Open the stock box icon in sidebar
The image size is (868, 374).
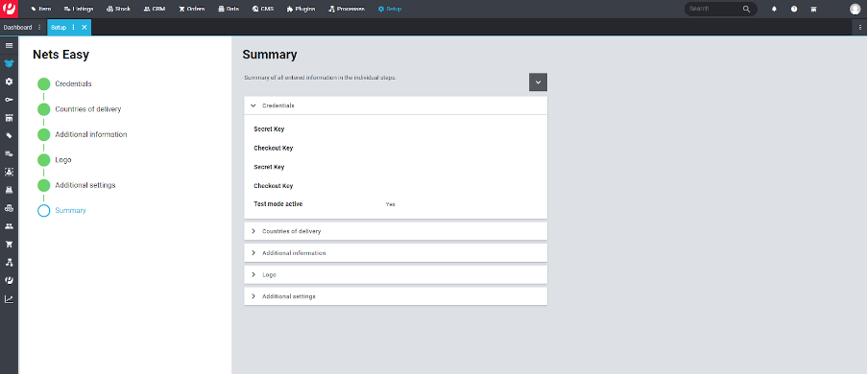[9, 190]
